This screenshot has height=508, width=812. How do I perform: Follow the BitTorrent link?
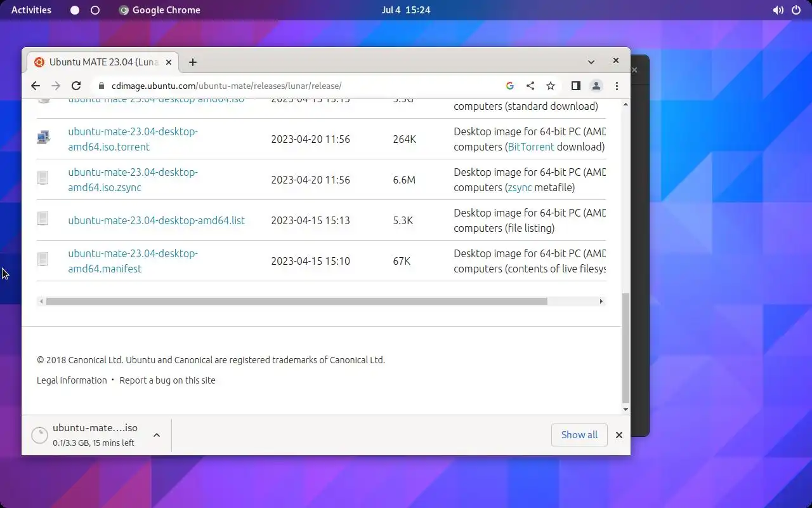point(531,147)
